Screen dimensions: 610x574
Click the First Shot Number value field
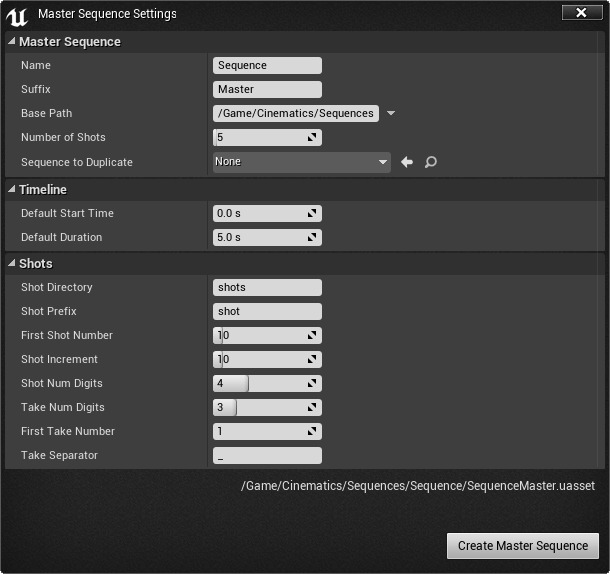267,335
